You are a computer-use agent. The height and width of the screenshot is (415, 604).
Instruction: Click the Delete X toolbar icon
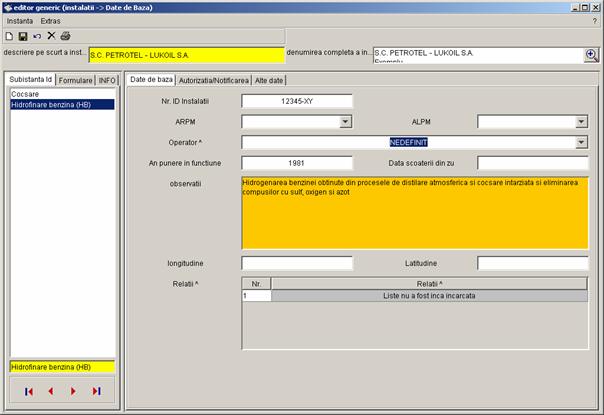[x=51, y=35]
